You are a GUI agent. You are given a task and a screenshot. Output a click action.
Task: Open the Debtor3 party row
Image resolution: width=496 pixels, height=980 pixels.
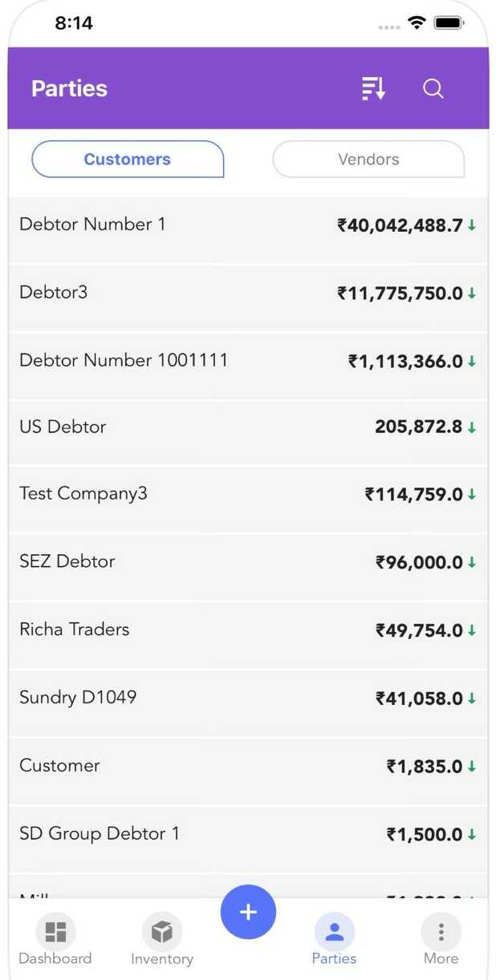click(54, 293)
